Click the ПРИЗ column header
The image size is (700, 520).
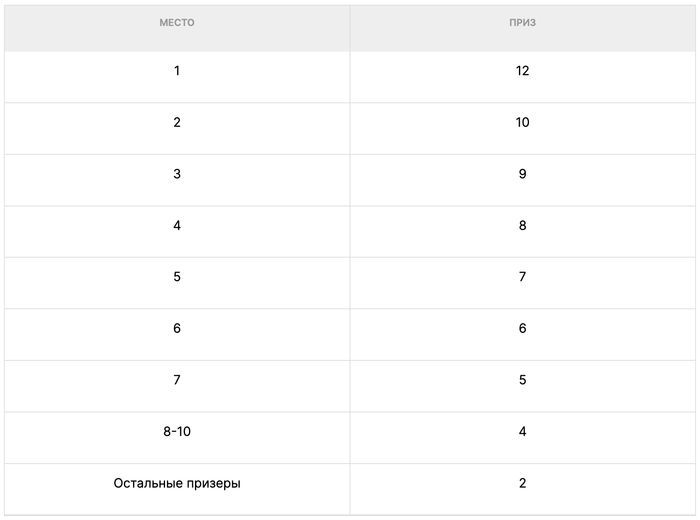(522, 23)
